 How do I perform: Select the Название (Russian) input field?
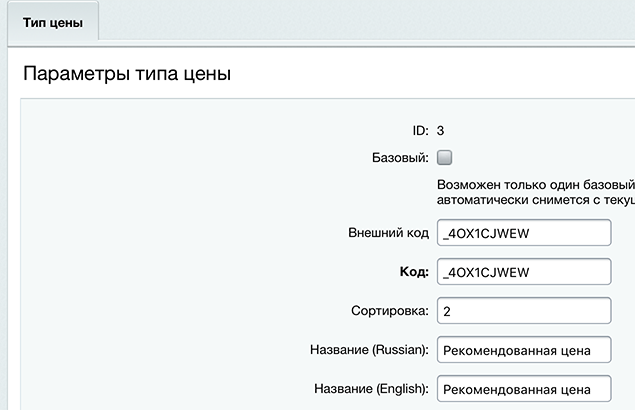pos(524,350)
